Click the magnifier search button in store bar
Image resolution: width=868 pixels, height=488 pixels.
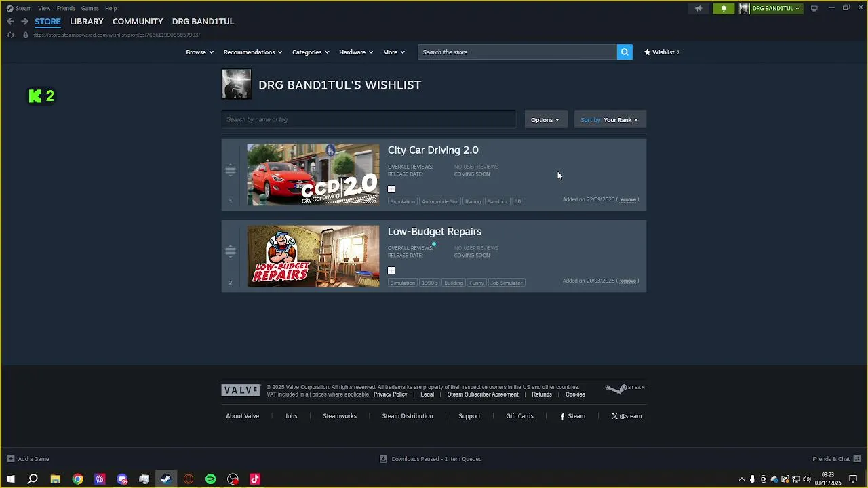tap(625, 52)
